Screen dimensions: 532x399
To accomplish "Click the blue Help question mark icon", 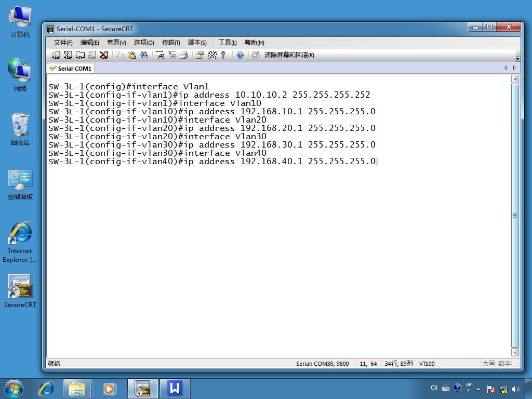I will coord(240,55).
